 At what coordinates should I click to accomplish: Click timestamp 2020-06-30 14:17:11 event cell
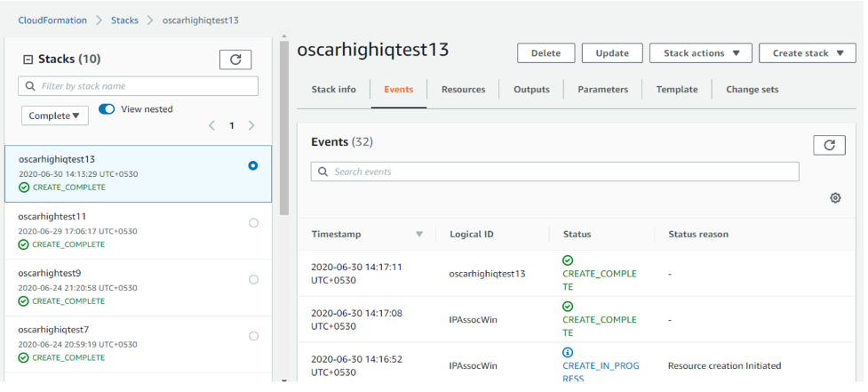click(x=356, y=274)
